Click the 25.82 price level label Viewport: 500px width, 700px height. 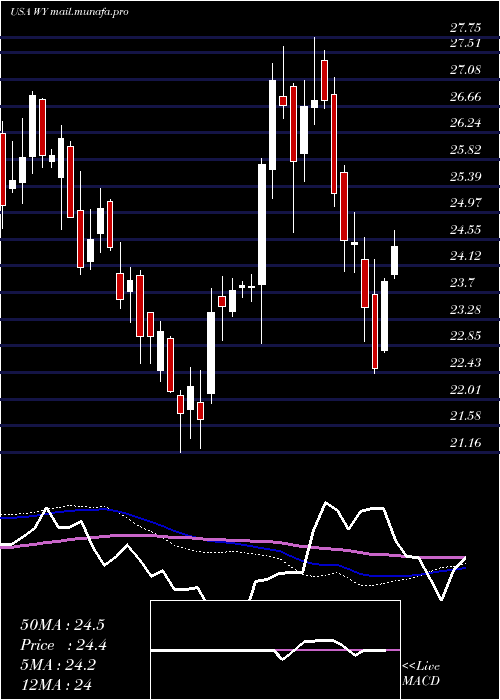tap(466, 150)
